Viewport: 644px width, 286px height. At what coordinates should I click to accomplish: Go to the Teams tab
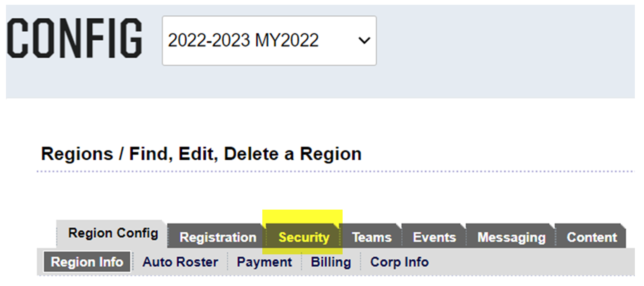372,237
